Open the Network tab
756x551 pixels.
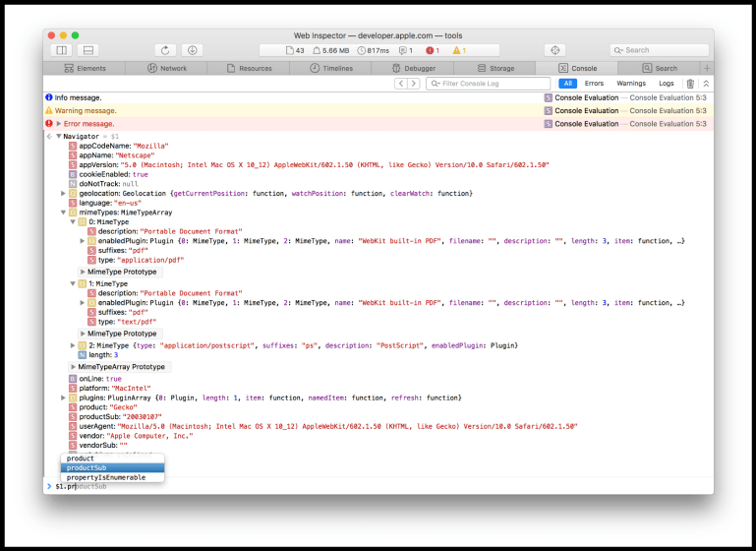tap(167, 68)
